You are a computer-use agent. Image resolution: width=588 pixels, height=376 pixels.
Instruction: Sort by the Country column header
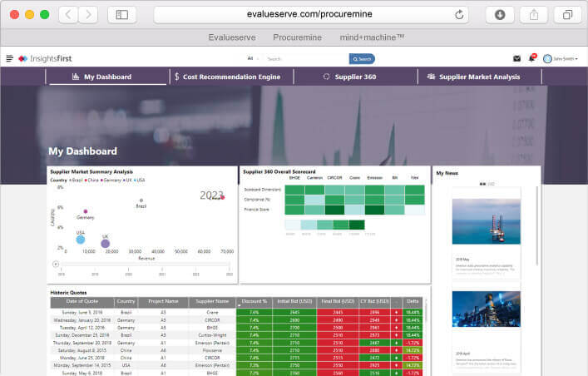pos(126,302)
